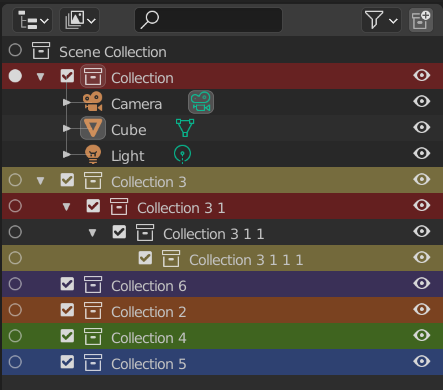Click the Collection 4 box icon
The image size is (443, 390).
tap(93, 336)
